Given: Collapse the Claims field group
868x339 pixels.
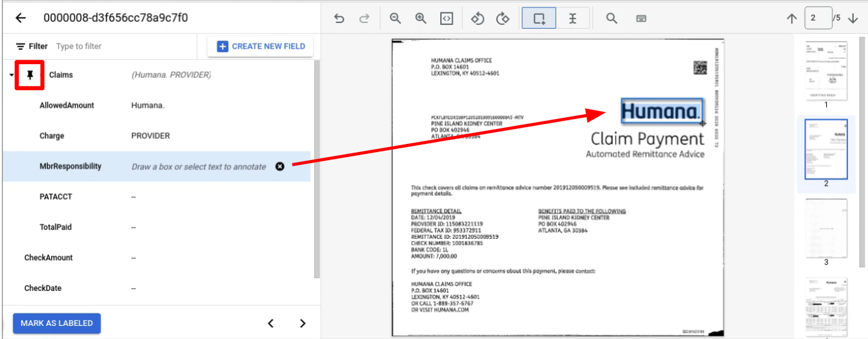Looking at the screenshot, I should click(x=12, y=75).
